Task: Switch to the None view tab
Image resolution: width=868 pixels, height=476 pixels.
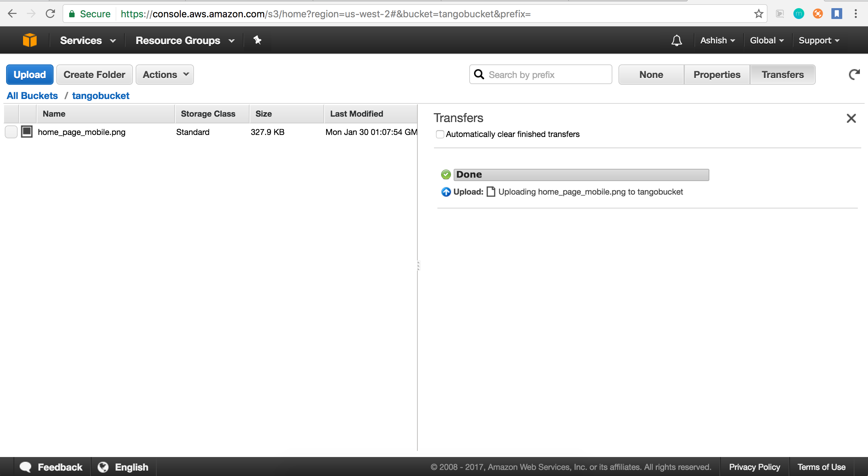Action: (x=651, y=75)
